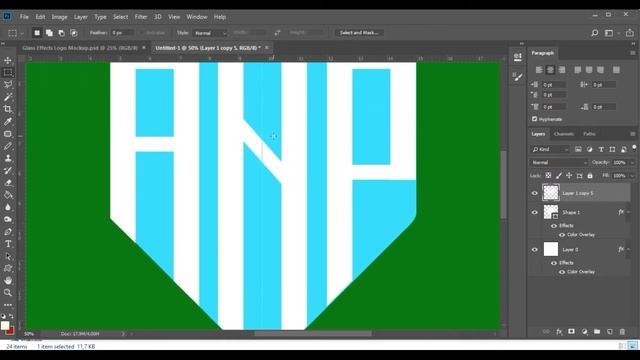Select the Horizontal Type tool
Image resolution: width=640 pixels, height=360 pixels.
coord(8,244)
